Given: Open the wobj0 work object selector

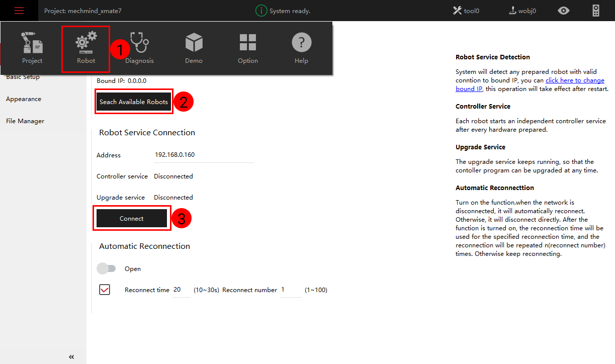Looking at the screenshot, I should point(522,11).
